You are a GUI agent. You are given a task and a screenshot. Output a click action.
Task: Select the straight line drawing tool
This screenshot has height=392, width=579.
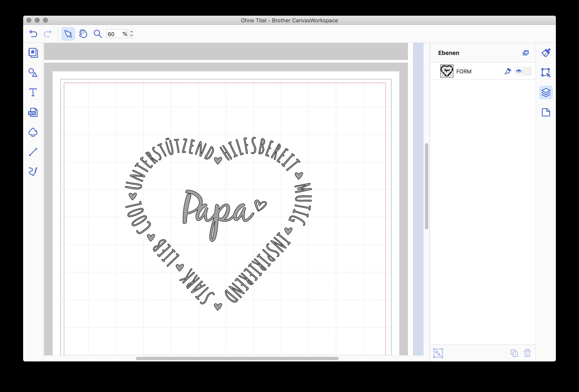point(33,152)
